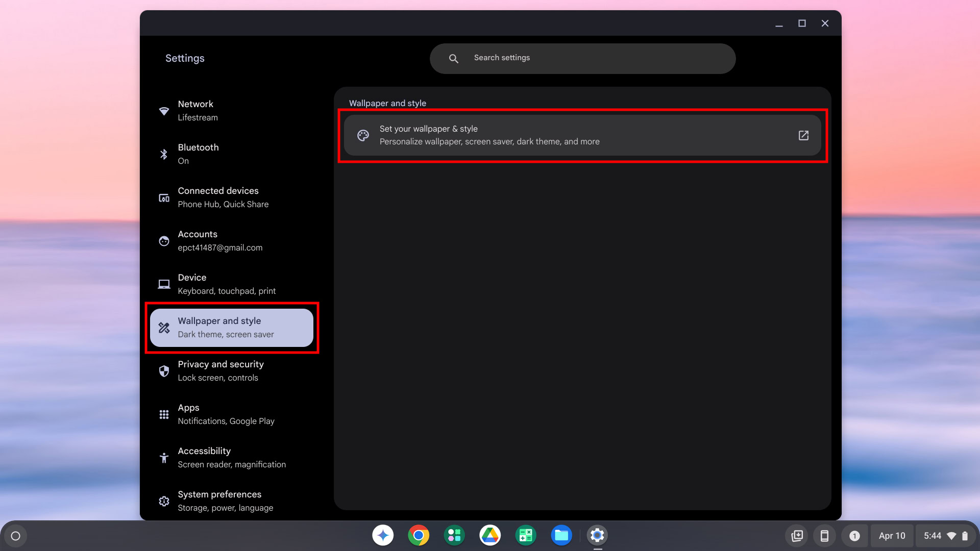Open Google Drive from the shelf
Screen dimensions: 980x551
[490, 535]
